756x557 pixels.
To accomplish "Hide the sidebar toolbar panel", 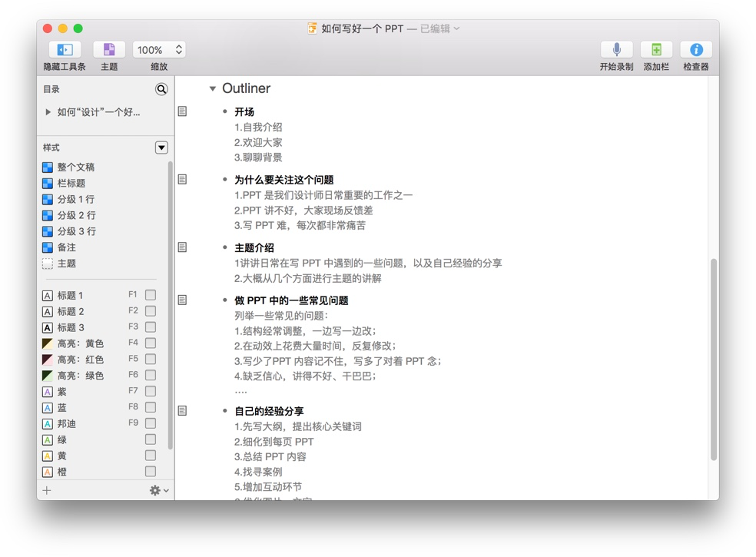I will [x=65, y=50].
